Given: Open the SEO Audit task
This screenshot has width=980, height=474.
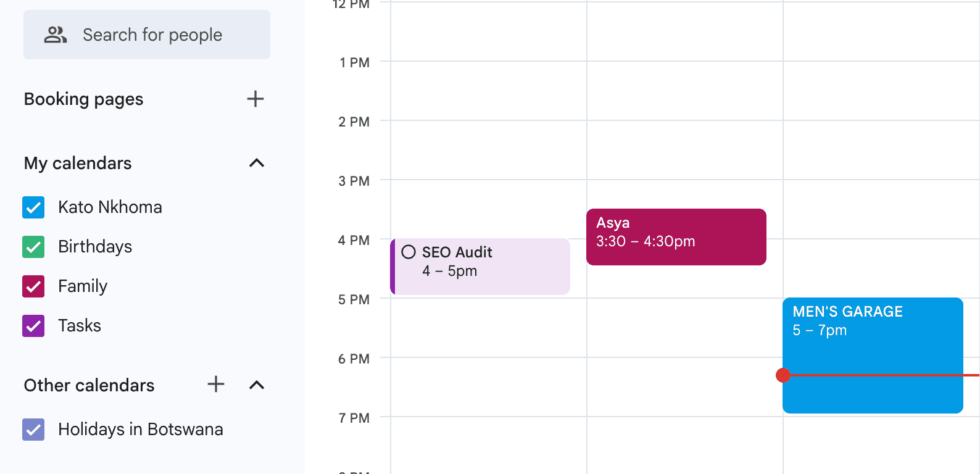Looking at the screenshot, I should click(x=480, y=267).
